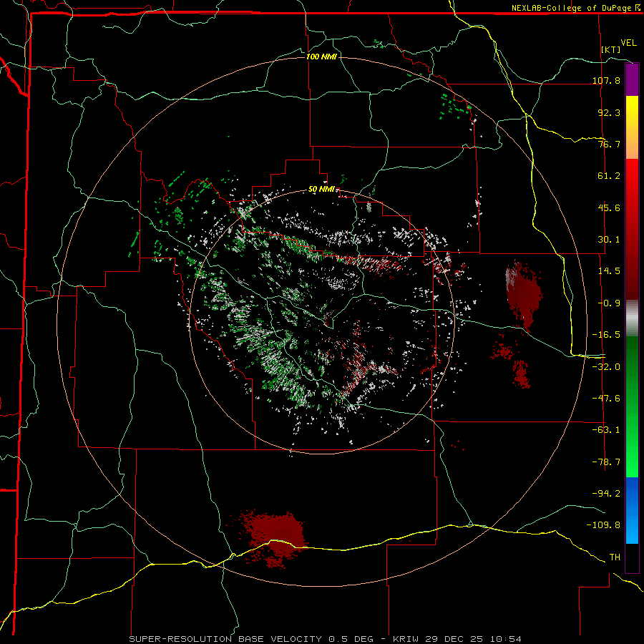Image resolution: width=644 pixels, height=644 pixels.
Task: Click the 76.7 legend value
Action: (609, 144)
